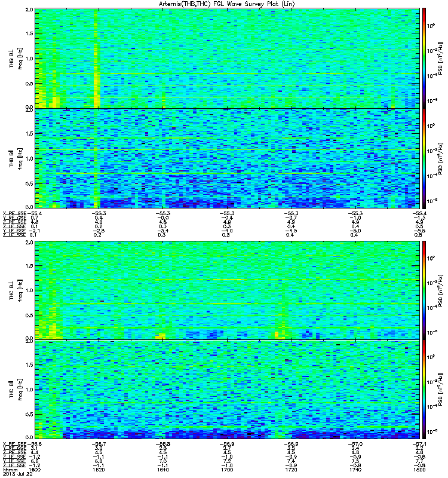Viewport: 448px width, 478px height.
Task: Click the "7.0" Y_LE_SSE value
Action: pyautogui.click(x=162, y=461)
